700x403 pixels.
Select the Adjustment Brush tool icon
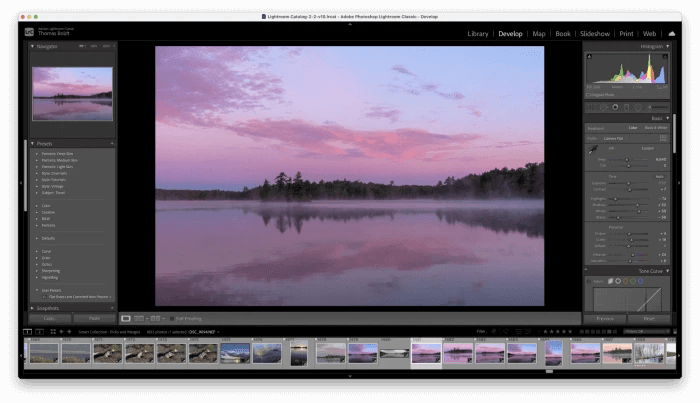(x=658, y=107)
